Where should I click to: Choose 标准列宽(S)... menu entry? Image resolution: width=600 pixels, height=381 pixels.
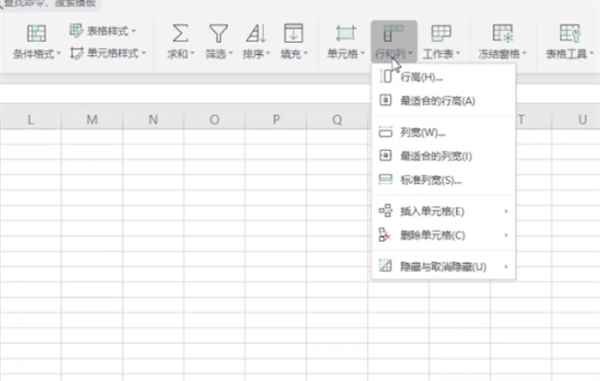[x=443, y=180]
